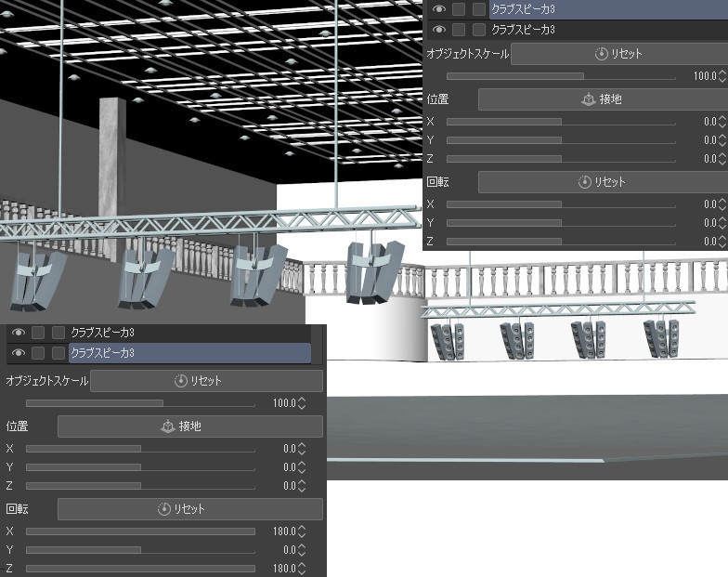This screenshot has width=728, height=577.
Task: Click the 接地 button in lower panel
Action: [190, 426]
